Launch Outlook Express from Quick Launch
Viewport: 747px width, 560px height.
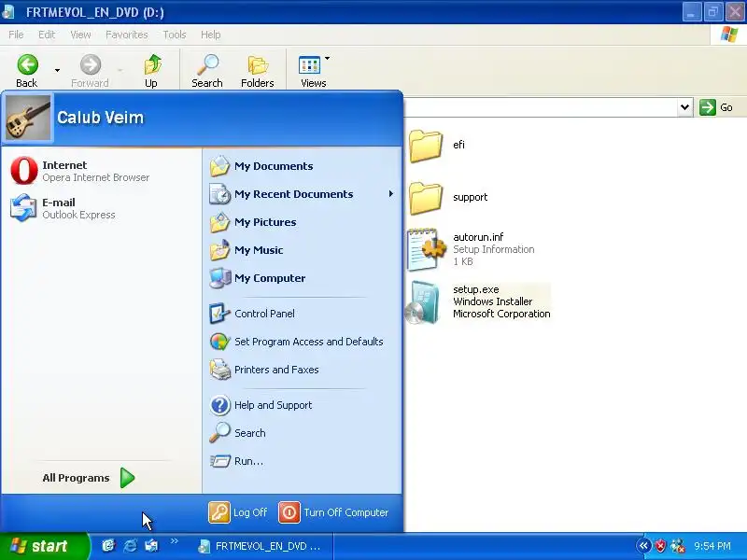(x=151, y=546)
